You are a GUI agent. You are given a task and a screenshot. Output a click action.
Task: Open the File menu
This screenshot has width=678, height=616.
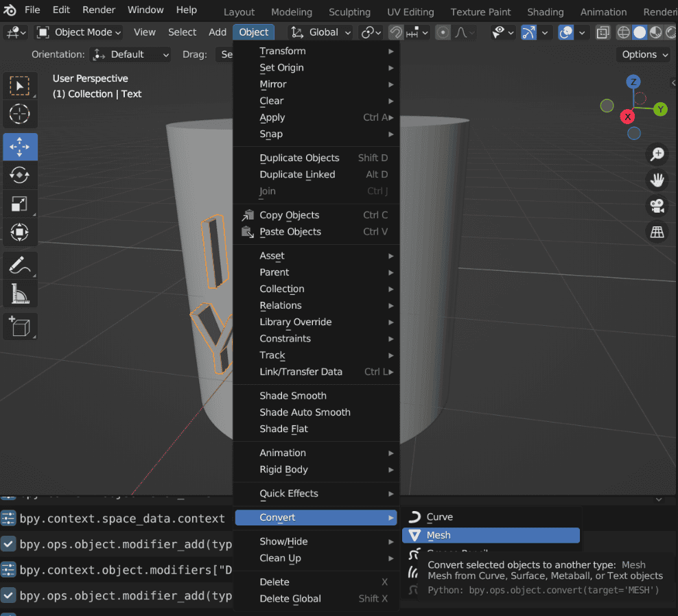click(32, 10)
